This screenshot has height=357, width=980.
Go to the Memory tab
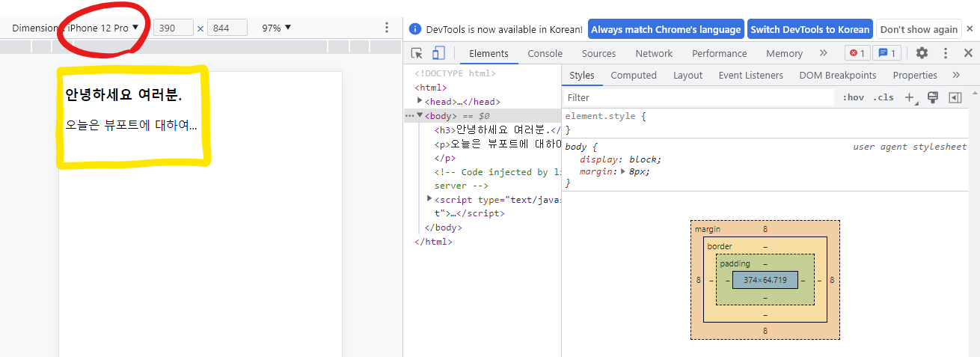784,53
